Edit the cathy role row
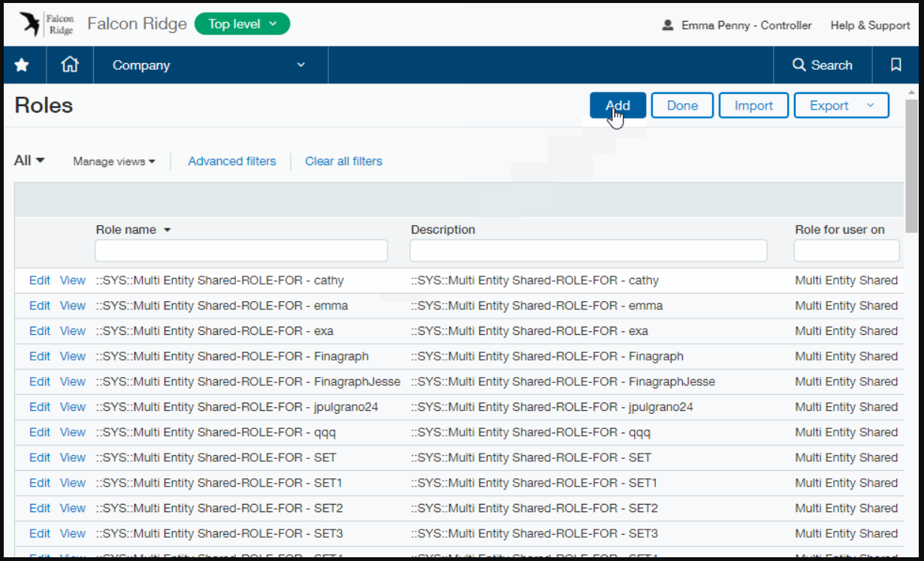Screen dimensions: 924x561 pyautogui.click(x=39, y=280)
